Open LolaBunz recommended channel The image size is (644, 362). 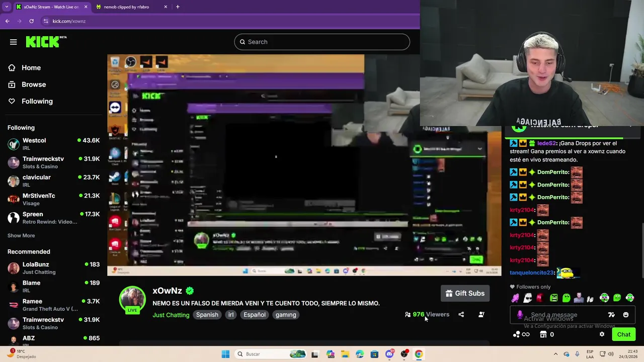click(53, 268)
